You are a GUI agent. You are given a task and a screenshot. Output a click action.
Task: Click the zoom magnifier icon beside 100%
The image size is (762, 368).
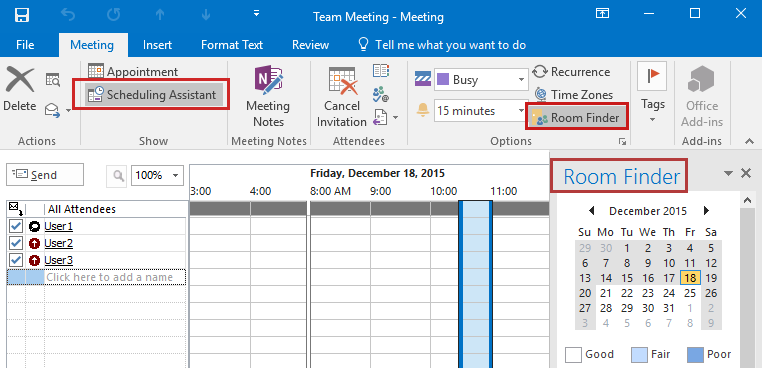coord(117,175)
